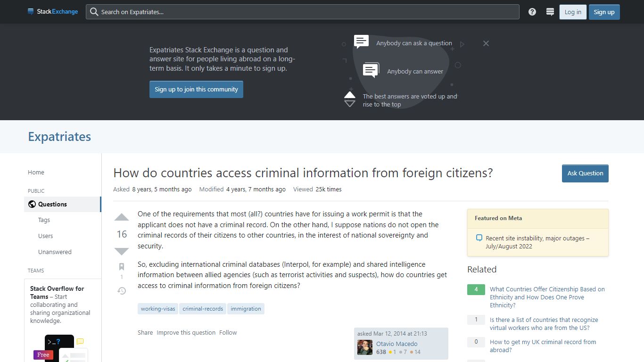Viewport: 644px width, 362px height.
Task: Show the question activity history icon
Action: (x=122, y=291)
